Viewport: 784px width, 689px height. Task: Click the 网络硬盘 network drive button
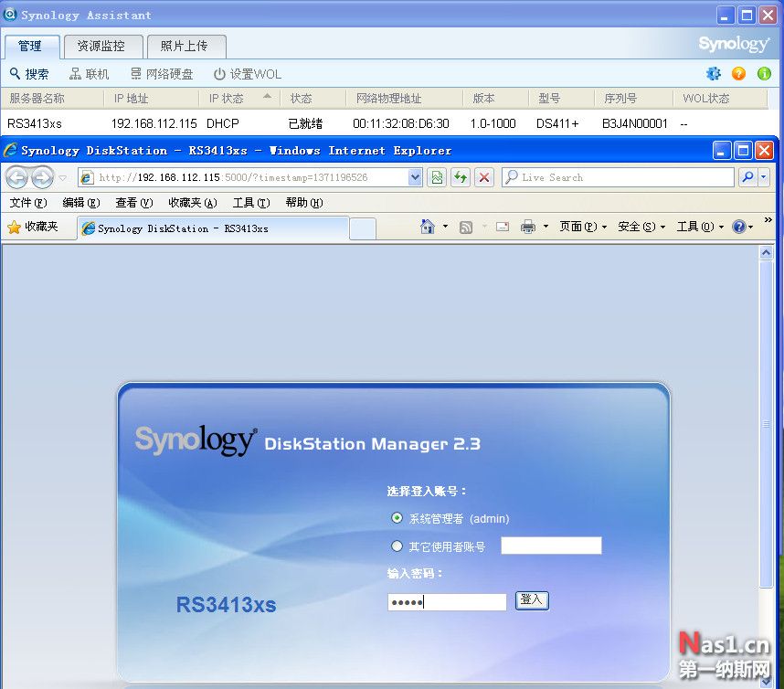pos(162,74)
